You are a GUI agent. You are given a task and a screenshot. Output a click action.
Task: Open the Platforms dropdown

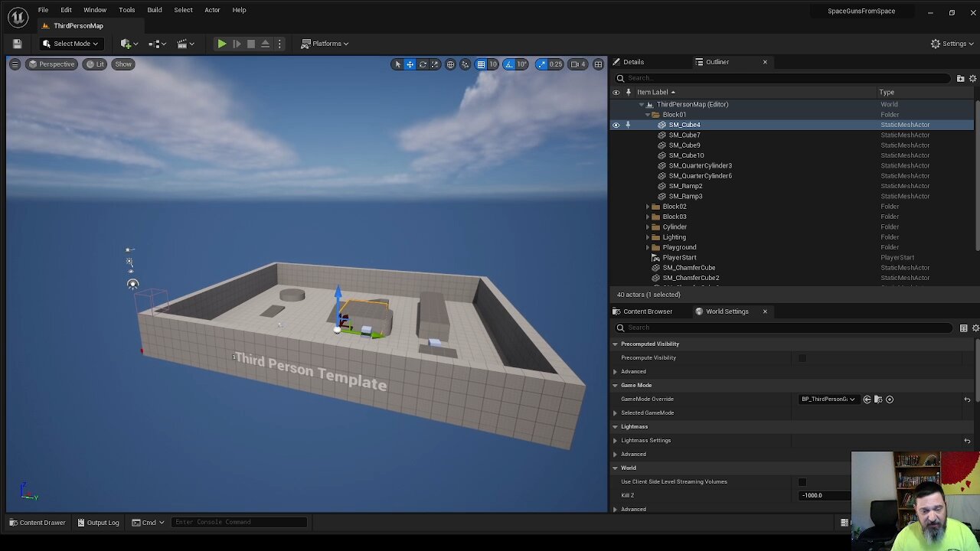(325, 44)
